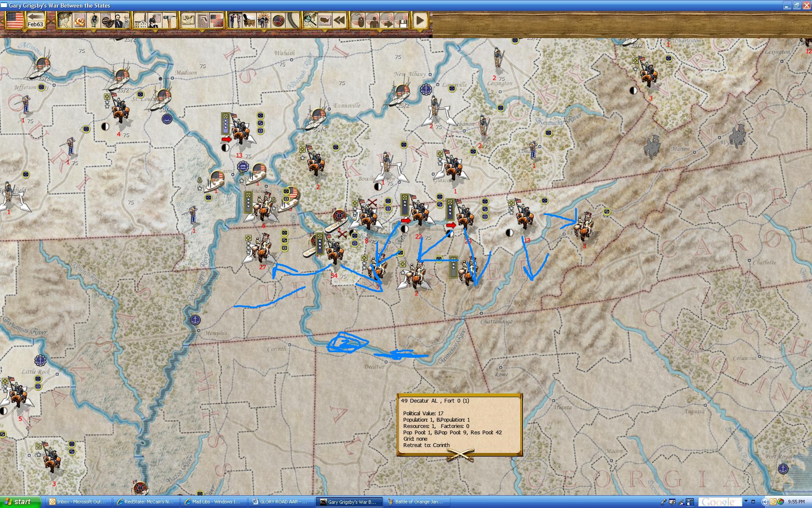Screen dimensions: 812x508
Task: Open the explosion battle report icon
Action: point(79,20)
